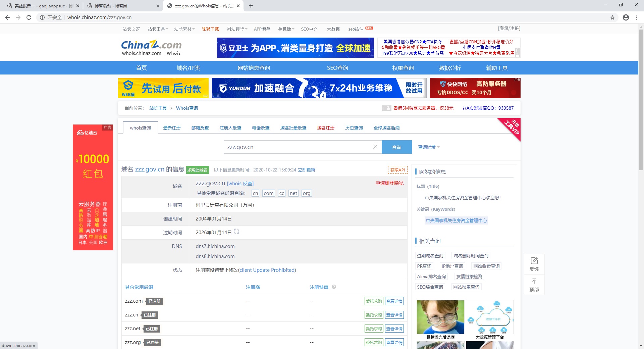The width and height of the screenshot is (644, 349).
Task: Click the blue 查询 search button
Action: click(397, 147)
